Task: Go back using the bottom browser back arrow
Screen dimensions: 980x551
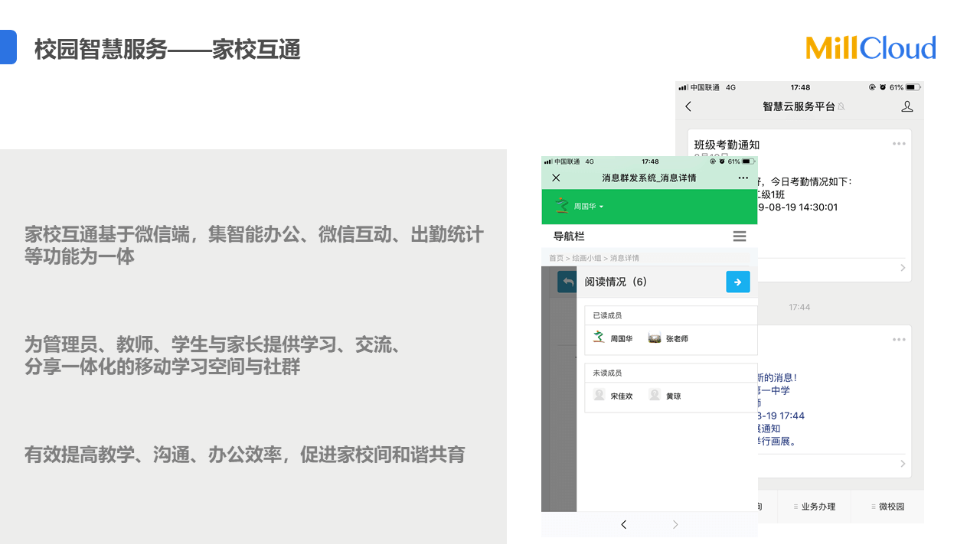Action: 623,524
